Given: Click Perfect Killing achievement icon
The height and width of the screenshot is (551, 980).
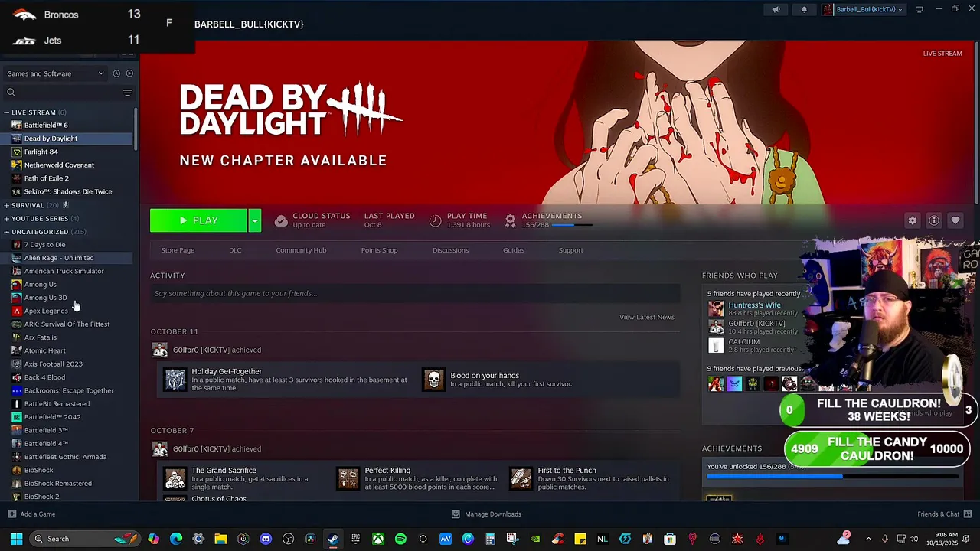Looking at the screenshot, I should coord(348,479).
